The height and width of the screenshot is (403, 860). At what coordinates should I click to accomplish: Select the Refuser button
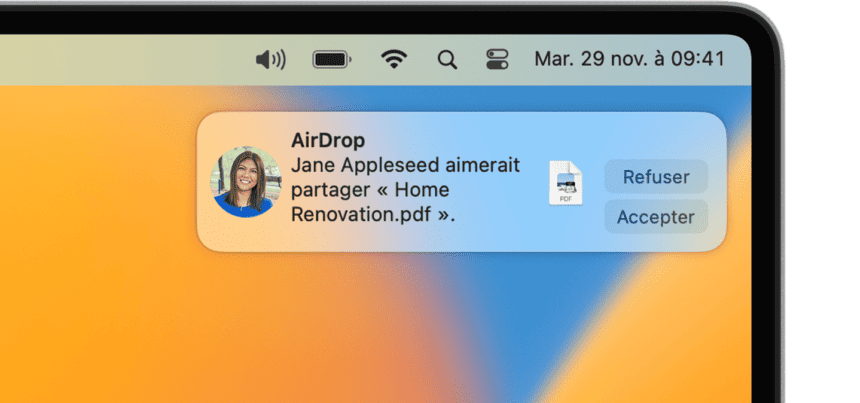tap(656, 177)
